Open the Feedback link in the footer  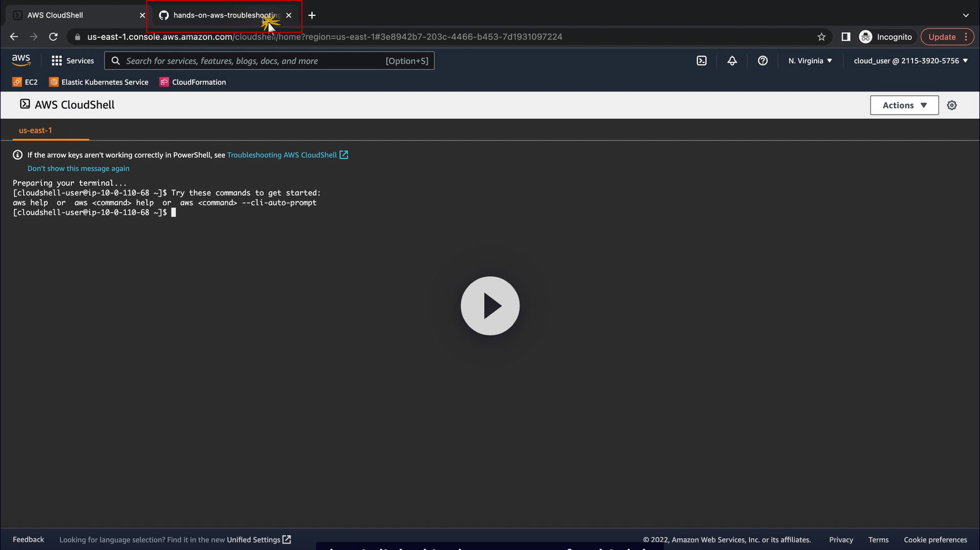tap(28, 540)
